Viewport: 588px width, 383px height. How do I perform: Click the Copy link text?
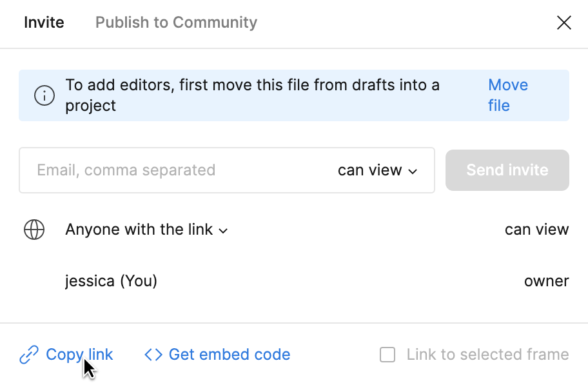pos(79,355)
